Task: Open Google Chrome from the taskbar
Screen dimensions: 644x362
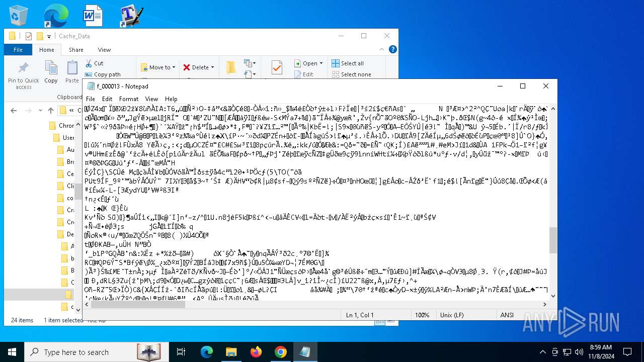Action: tap(281, 352)
